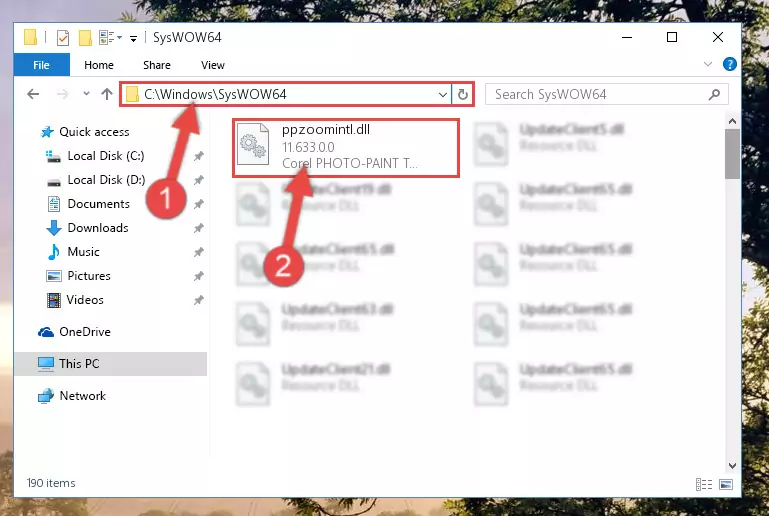Screen dimensions: 769x516
Task: Go back with the Back arrow
Action: (33, 94)
